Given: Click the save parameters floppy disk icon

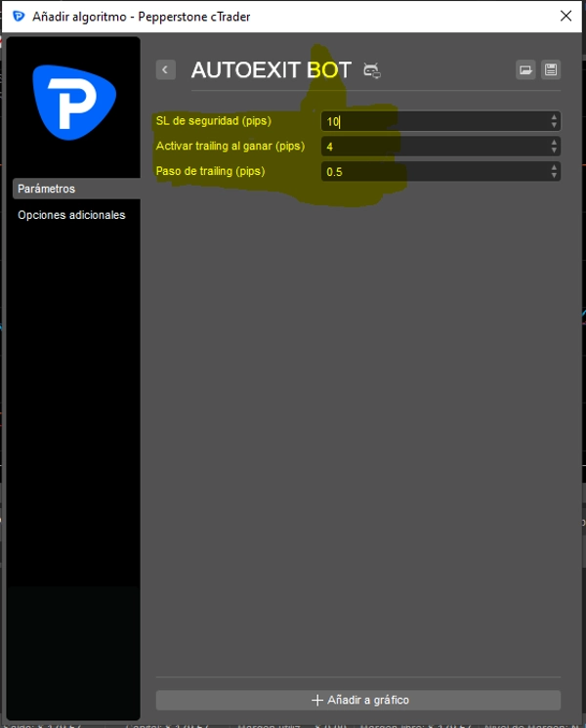Looking at the screenshot, I should (x=551, y=70).
